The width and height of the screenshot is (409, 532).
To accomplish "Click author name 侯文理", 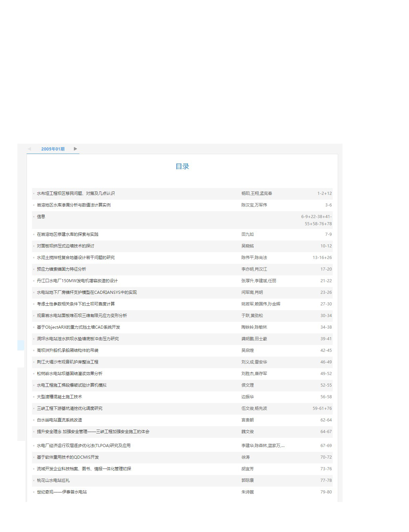I will [x=247, y=385].
